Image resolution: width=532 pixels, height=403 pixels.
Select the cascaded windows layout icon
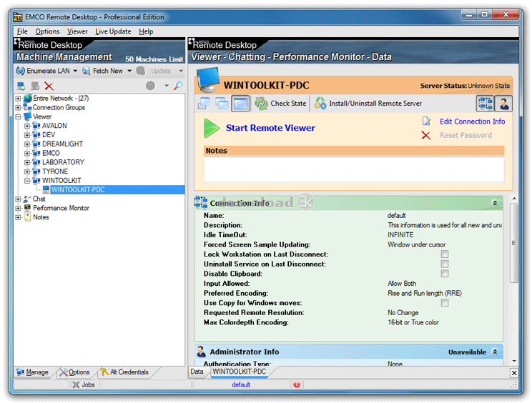[x=222, y=104]
